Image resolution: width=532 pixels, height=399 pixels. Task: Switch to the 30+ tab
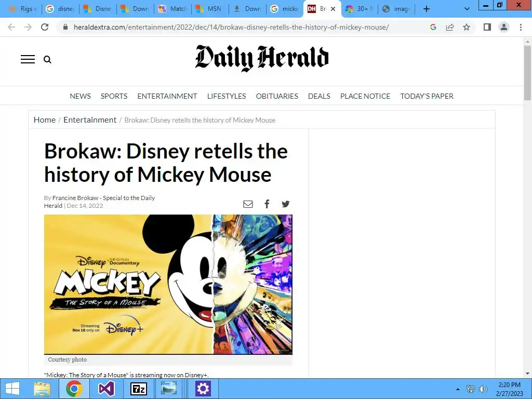[x=360, y=9]
